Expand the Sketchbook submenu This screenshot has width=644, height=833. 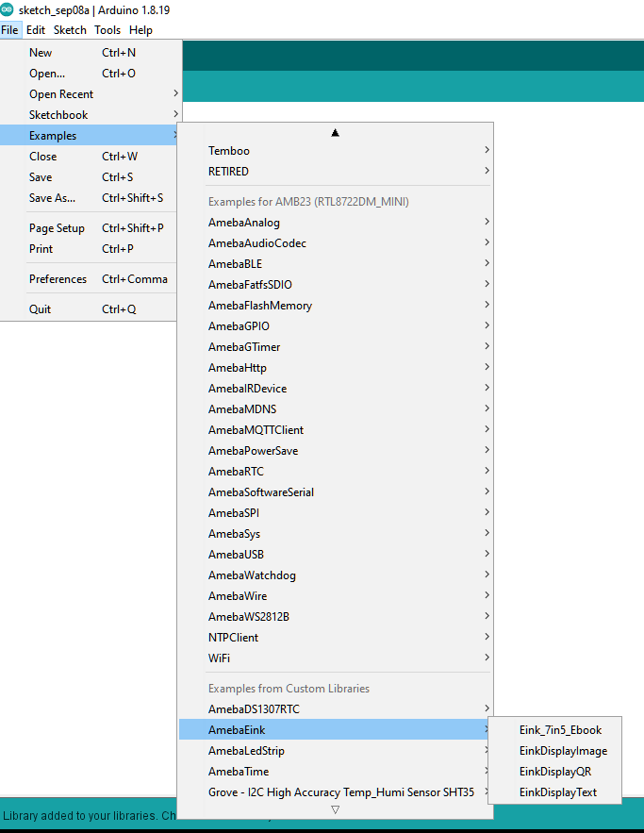point(91,115)
